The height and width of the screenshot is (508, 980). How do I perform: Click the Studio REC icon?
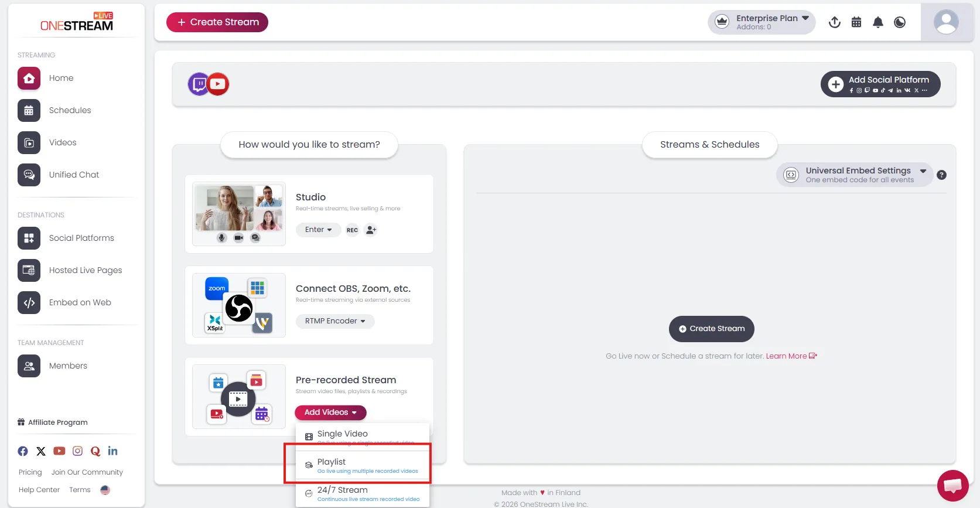[352, 230]
